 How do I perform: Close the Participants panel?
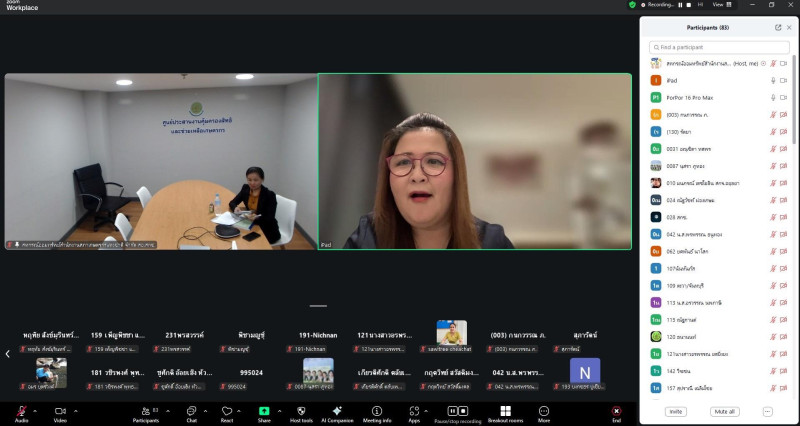click(x=789, y=28)
